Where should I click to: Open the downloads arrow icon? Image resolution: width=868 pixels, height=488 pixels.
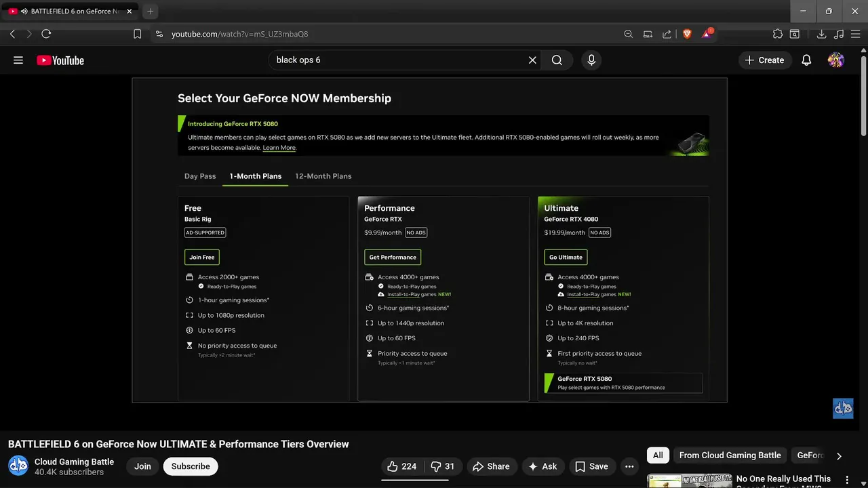[x=821, y=34]
